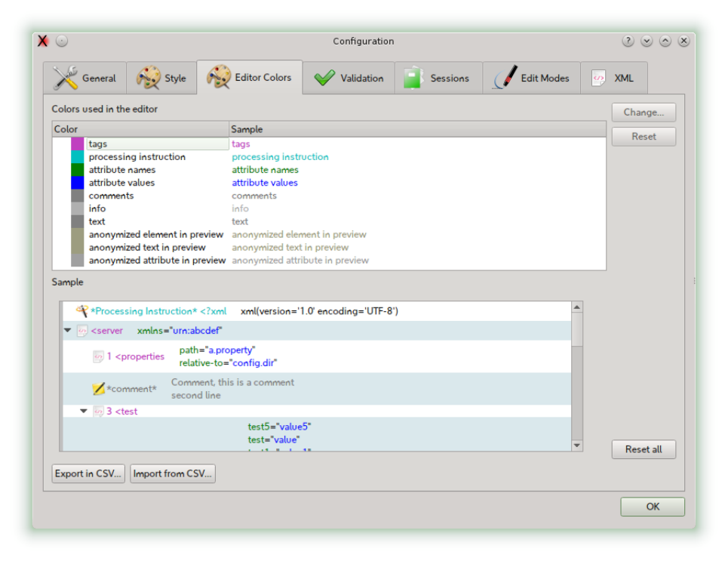Click the sample scrollbar down arrow
The image size is (728, 561).
pyautogui.click(x=576, y=445)
